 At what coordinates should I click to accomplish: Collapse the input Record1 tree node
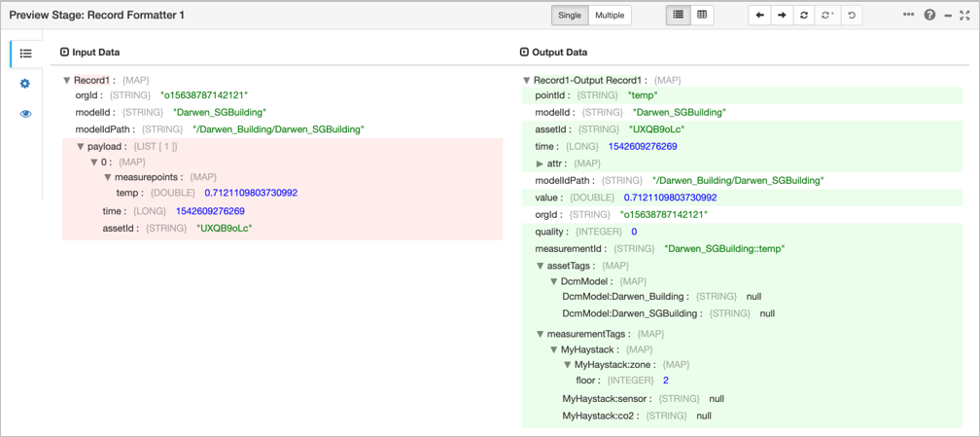(67, 81)
